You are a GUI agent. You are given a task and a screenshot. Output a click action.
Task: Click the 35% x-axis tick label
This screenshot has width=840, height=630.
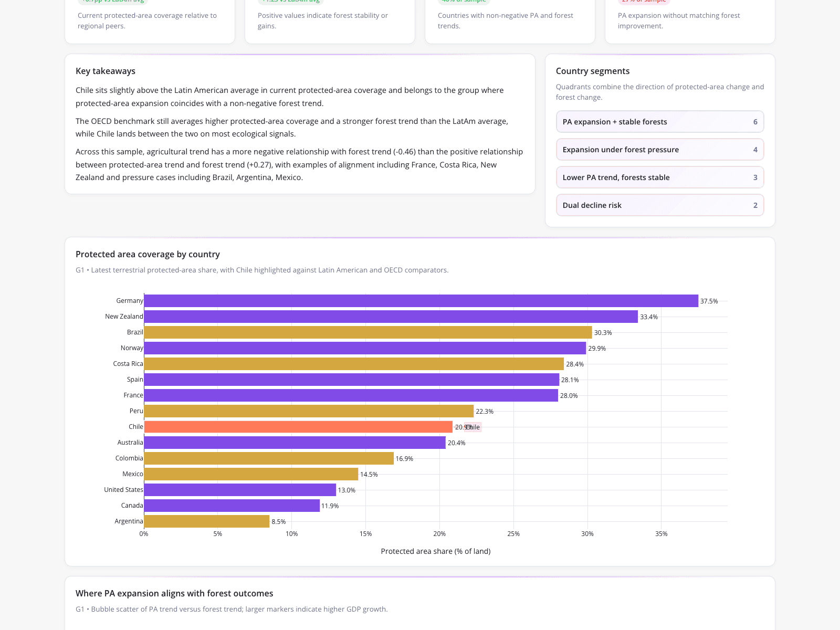pyautogui.click(x=661, y=534)
